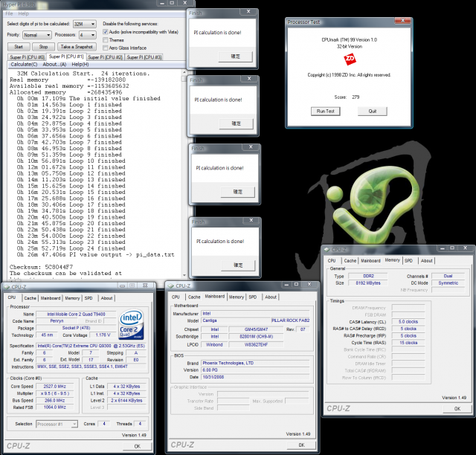Open Mainboard tab in CPU-Z CPU window
Screen dimensions: 476x455
[51, 298]
